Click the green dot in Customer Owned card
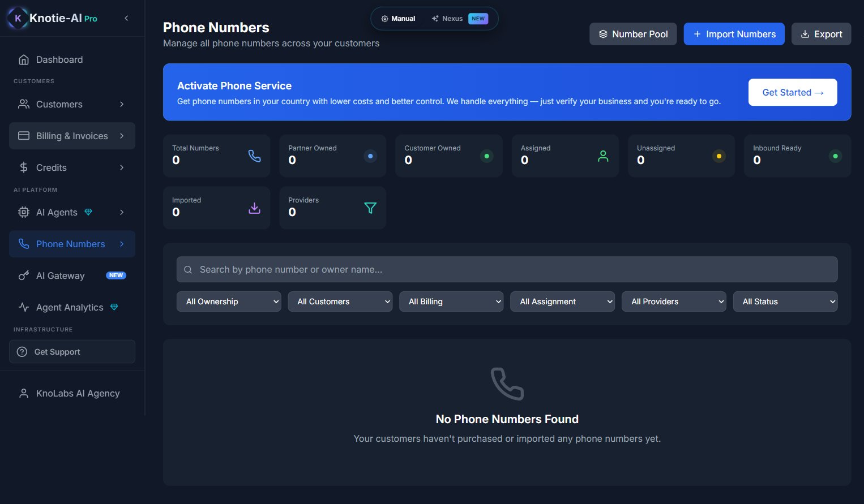The width and height of the screenshot is (864, 504). (486, 156)
